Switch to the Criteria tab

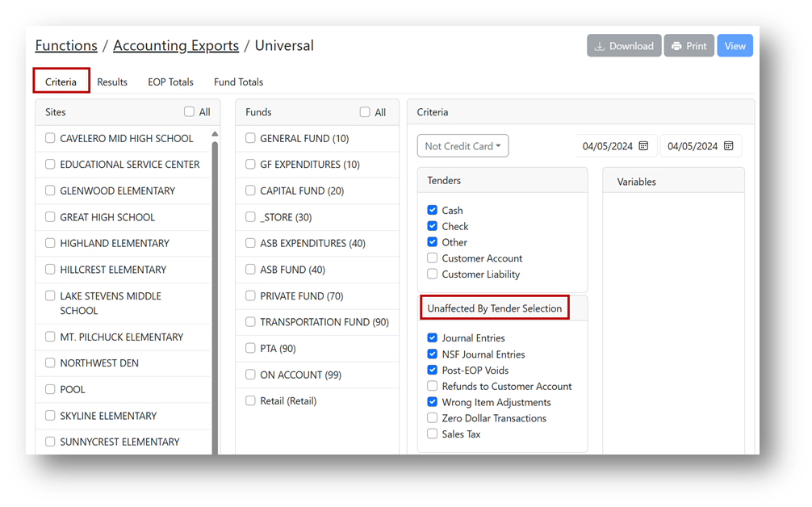click(x=61, y=82)
